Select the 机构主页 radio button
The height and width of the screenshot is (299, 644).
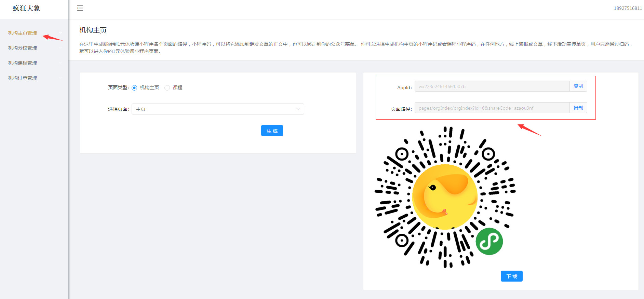point(134,88)
